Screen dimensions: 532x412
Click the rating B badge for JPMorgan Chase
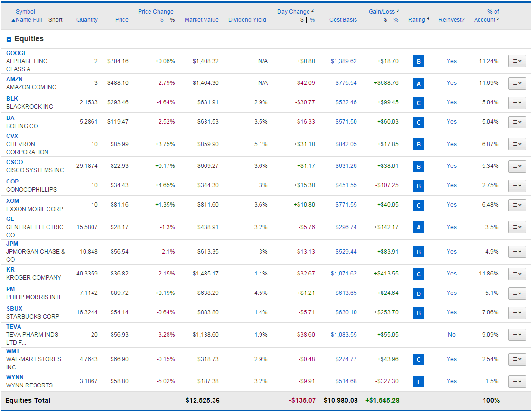tap(419, 252)
